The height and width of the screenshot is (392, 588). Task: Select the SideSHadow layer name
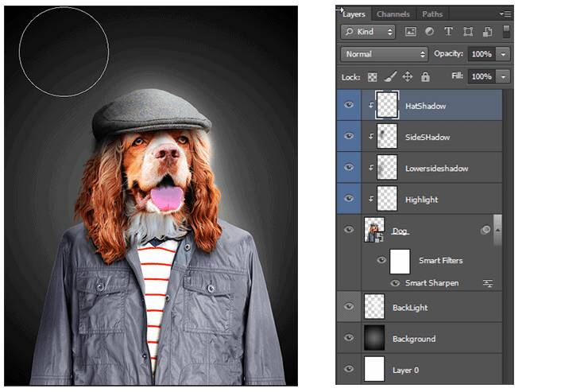427,138
